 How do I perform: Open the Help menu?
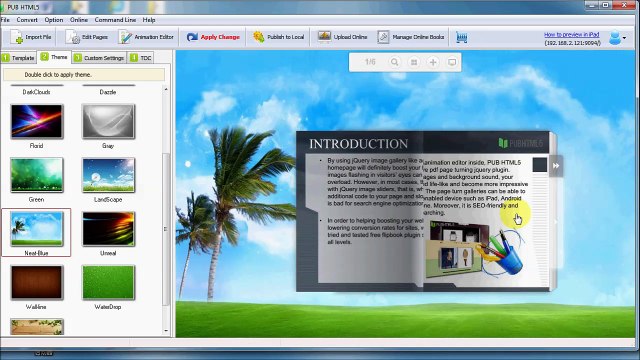tap(149, 20)
